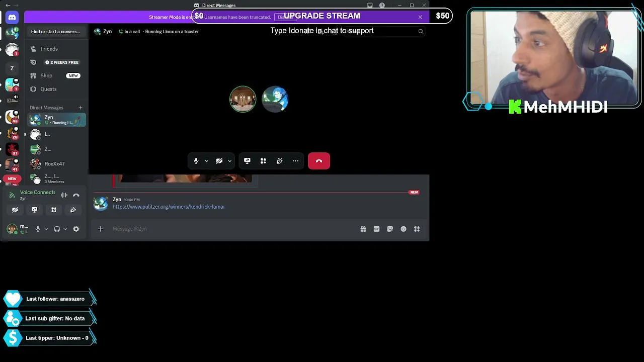
Task: Go back with the title bar arrow
Action: click(8, 6)
